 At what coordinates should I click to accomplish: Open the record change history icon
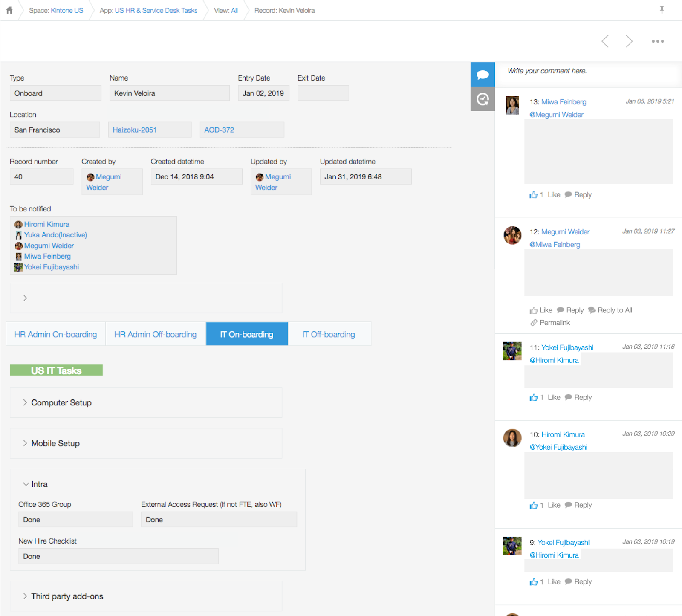(x=483, y=99)
